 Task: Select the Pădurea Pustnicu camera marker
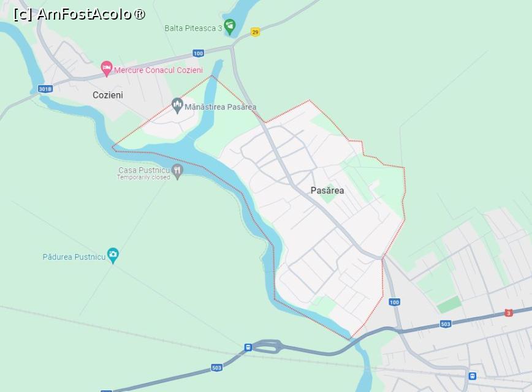pos(113,255)
